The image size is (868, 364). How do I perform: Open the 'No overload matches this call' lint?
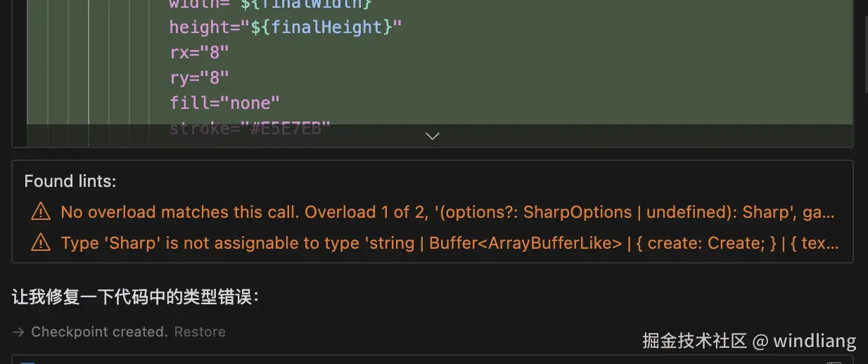pos(447,212)
